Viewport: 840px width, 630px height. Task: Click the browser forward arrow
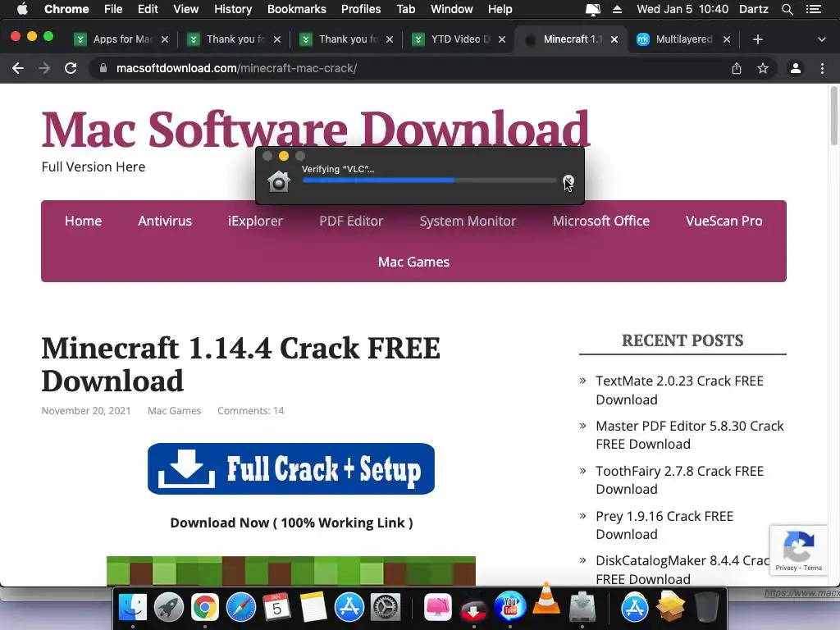44,68
